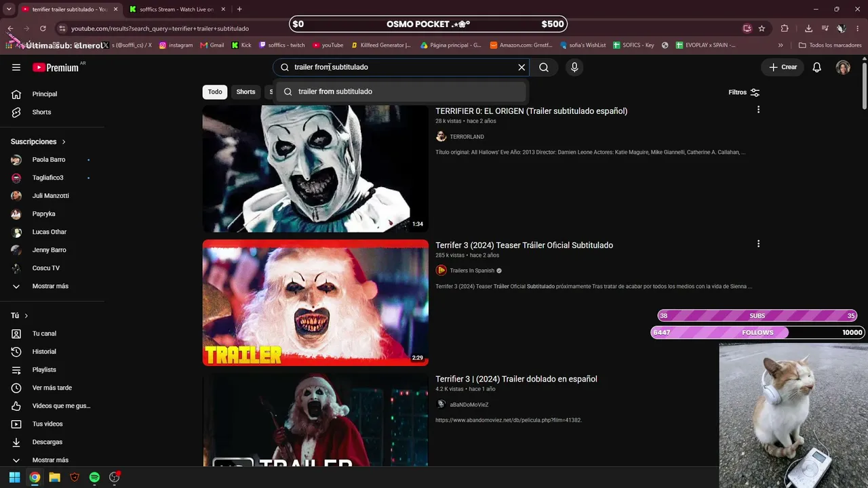The image size is (868, 488).
Task: Play the TERRIFIER 0 trailer thumbnail
Action: point(315,169)
